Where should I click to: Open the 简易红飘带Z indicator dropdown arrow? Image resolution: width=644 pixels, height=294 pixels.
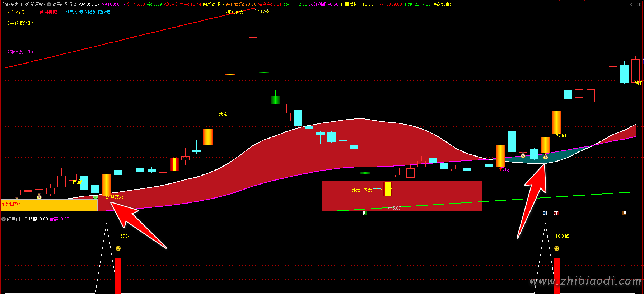click(x=49, y=4)
